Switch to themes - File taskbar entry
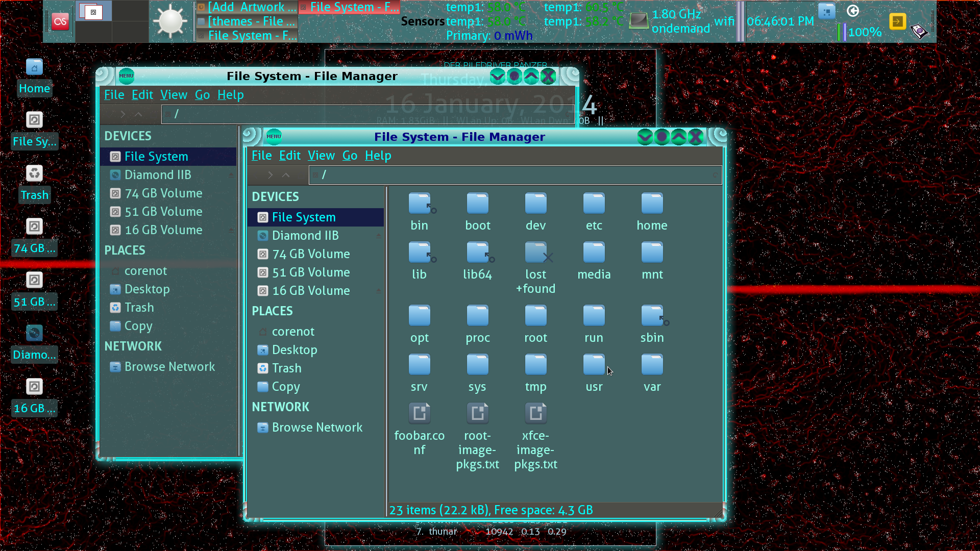 247,21
